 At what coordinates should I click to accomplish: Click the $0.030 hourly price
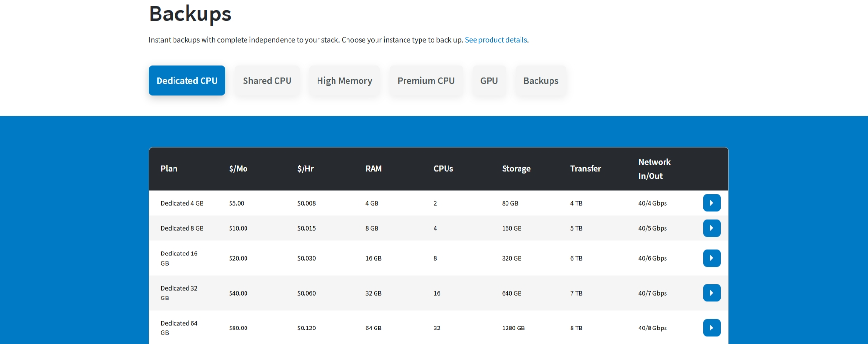[x=306, y=258]
